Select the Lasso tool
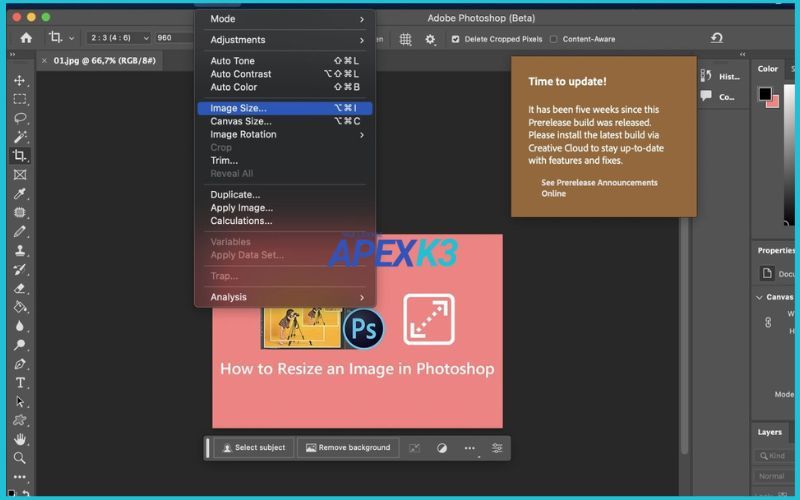Viewport: 800px width, 500px height. [x=20, y=118]
